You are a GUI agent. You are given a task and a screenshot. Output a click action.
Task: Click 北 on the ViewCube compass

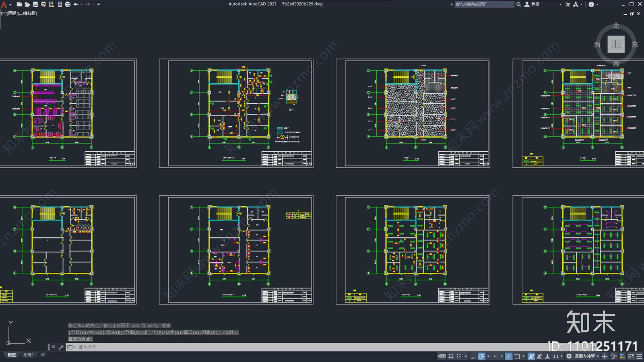[616, 26]
